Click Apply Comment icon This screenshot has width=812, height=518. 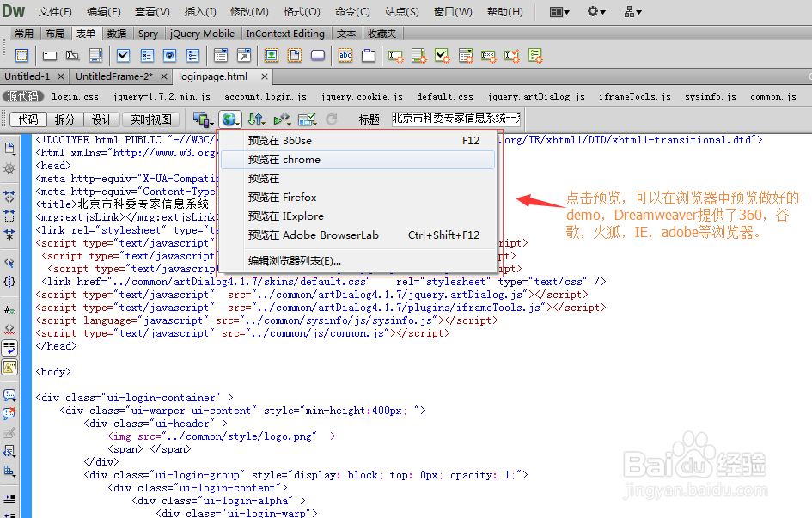[9, 395]
